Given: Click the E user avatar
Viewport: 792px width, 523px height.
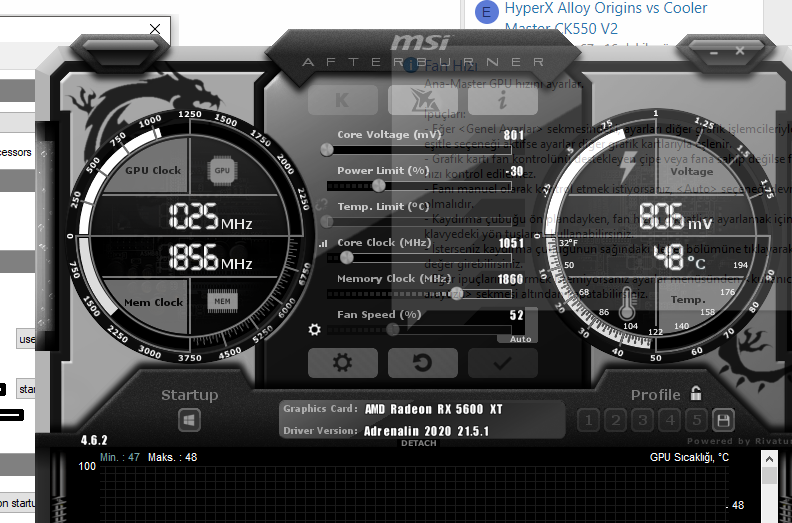Looking at the screenshot, I should pos(486,13).
